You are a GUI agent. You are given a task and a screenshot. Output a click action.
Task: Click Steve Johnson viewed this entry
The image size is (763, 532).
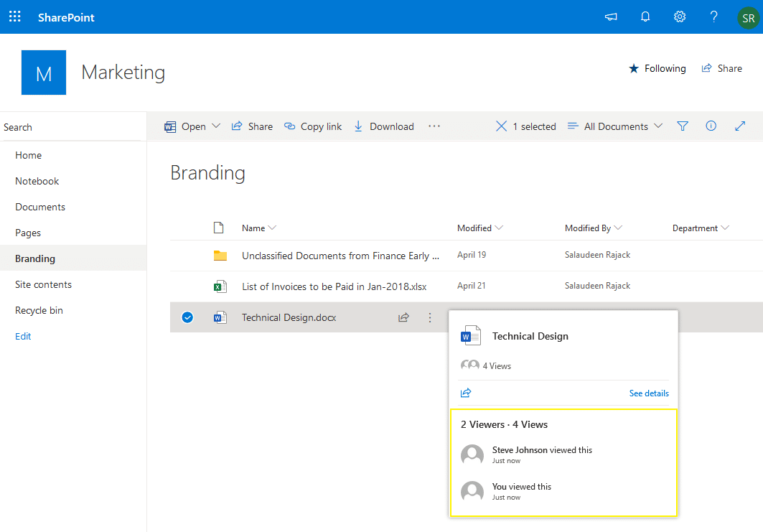click(x=542, y=449)
